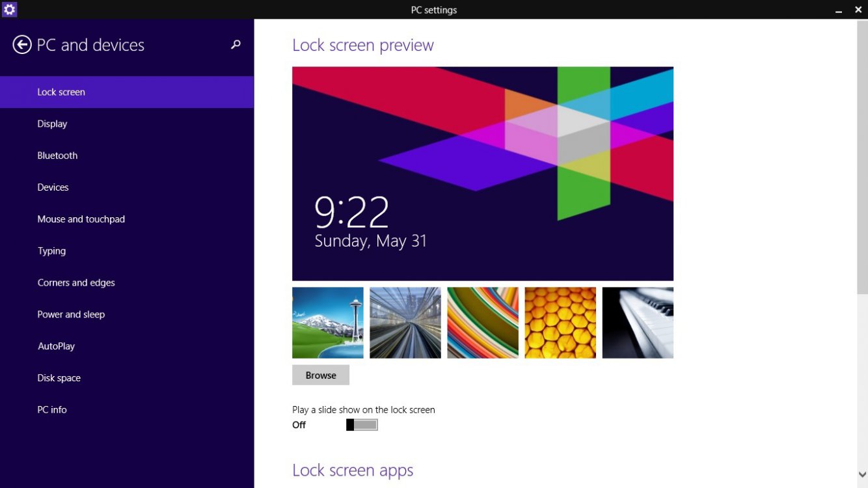The width and height of the screenshot is (868, 488).
Task: Click the scroll down arrow on scrollbar
Action: (x=862, y=475)
